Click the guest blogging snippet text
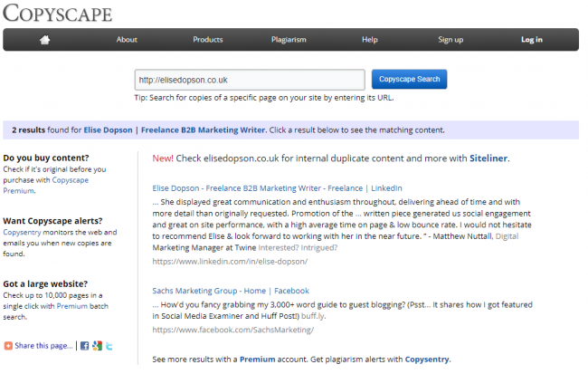Image resolution: width=588 pixels, height=374 pixels. pyautogui.click(x=342, y=311)
